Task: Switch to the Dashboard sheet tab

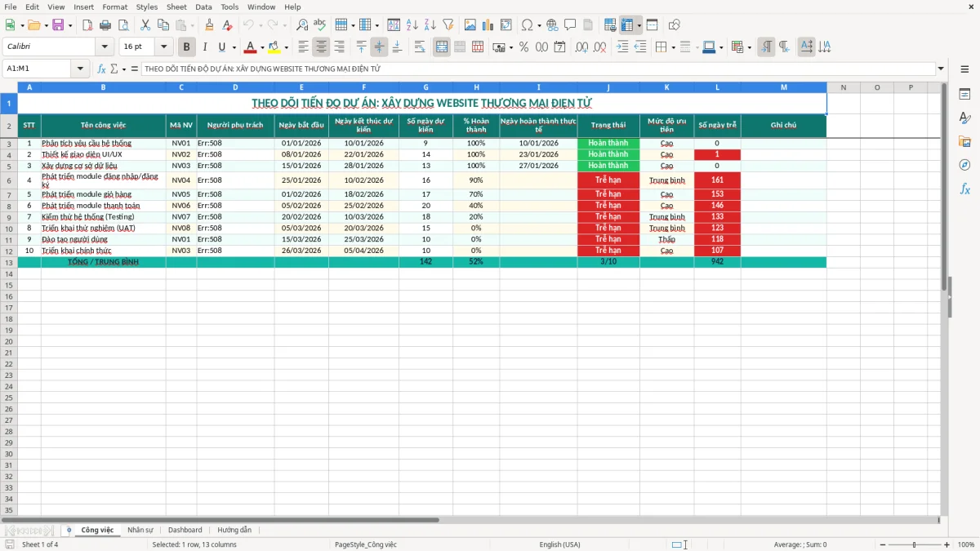Action: pos(185,530)
